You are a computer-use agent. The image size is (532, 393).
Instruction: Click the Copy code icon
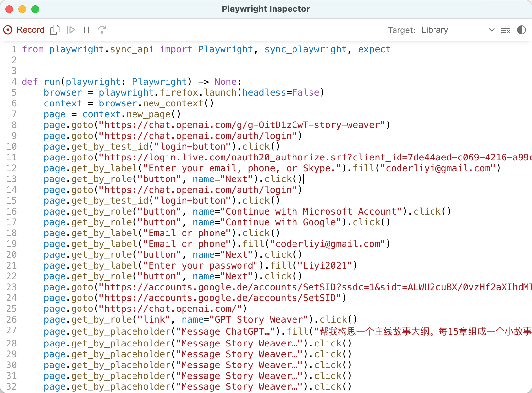click(x=55, y=30)
